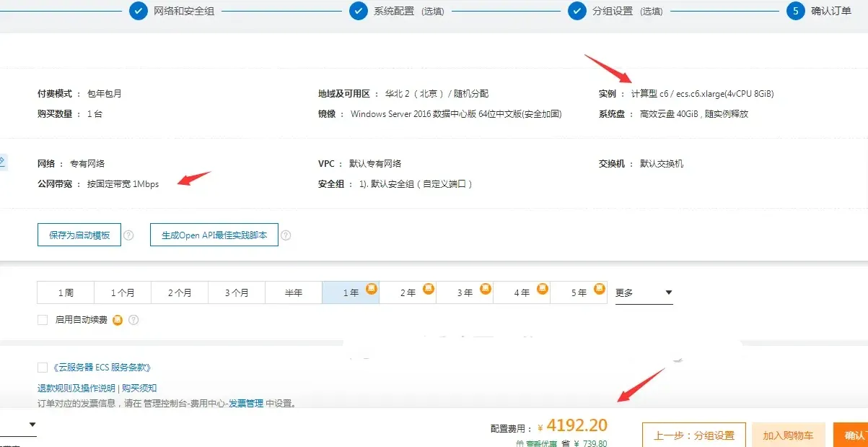The width and height of the screenshot is (868, 447).
Task: Click Windows Server 2016 image text
Action: pyautogui.click(x=456, y=114)
